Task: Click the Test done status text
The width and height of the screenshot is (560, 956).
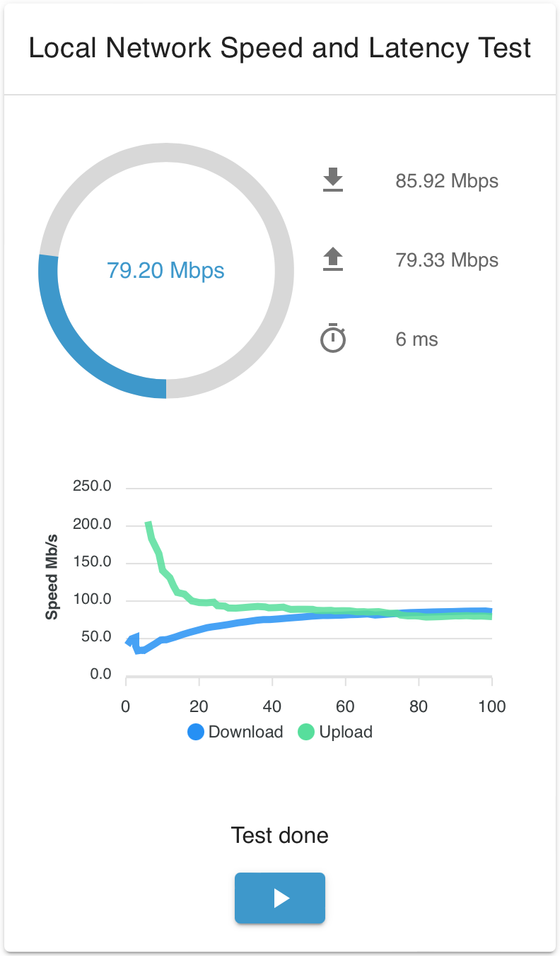Action: [280, 835]
